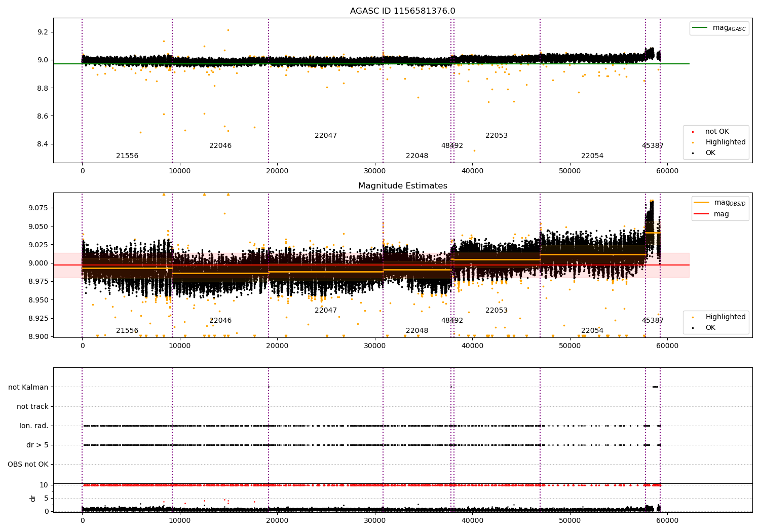Click the y-axis tick 8.4 in top plot
The width and height of the screenshot is (760, 532).
pyautogui.click(x=43, y=144)
